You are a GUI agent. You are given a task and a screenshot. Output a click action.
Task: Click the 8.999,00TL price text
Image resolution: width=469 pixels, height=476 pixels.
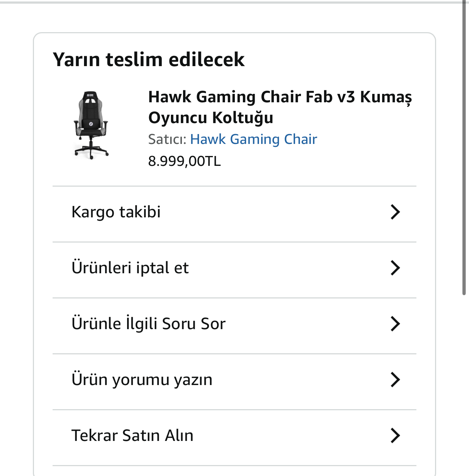[184, 161]
